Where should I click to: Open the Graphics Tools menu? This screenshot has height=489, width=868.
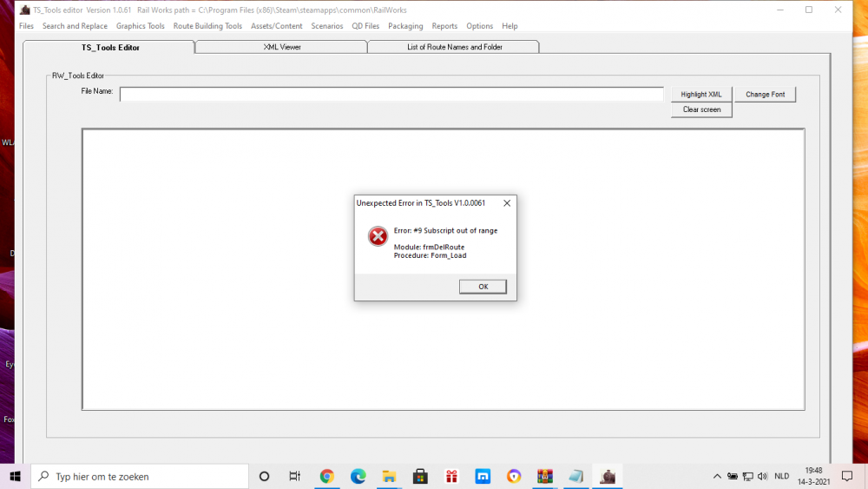coord(141,26)
